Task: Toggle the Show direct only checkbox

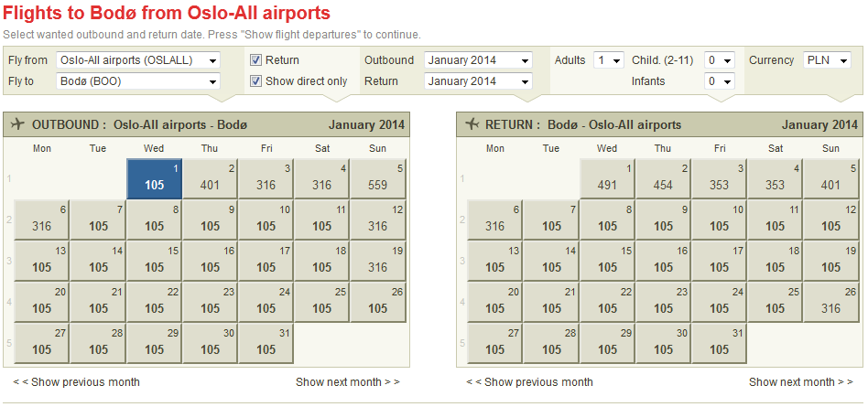Action: tap(255, 80)
